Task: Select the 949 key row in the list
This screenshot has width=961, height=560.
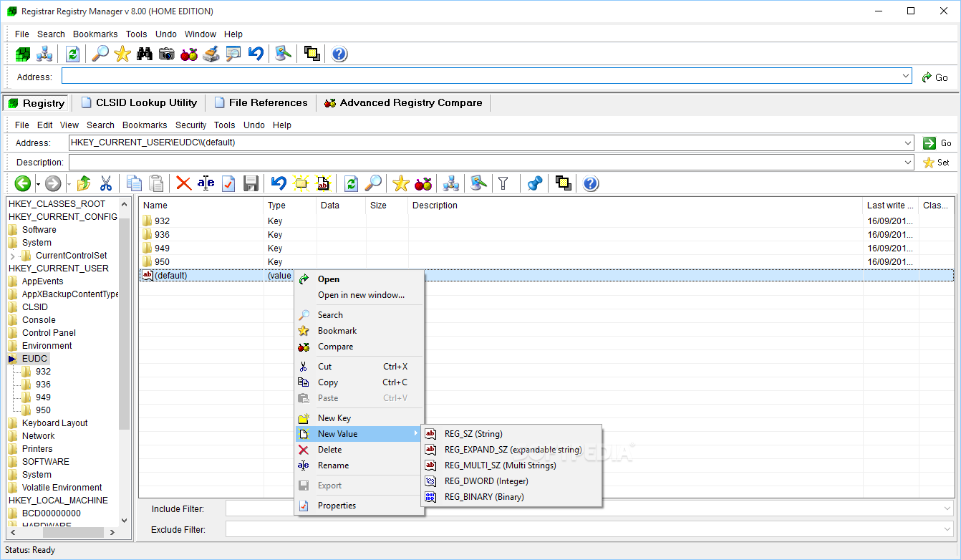Action: pyautogui.click(x=546, y=248)
